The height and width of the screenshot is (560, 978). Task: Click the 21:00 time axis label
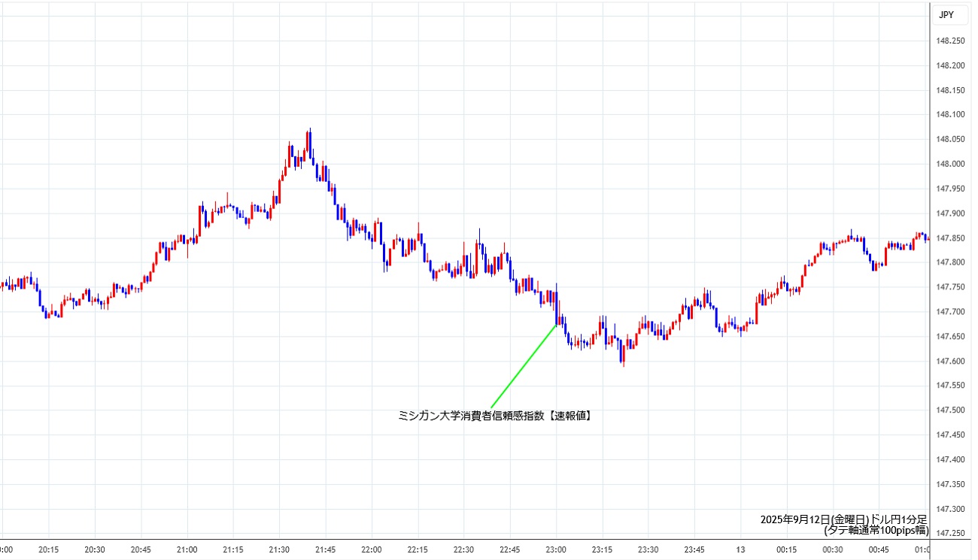coord(187,549)
